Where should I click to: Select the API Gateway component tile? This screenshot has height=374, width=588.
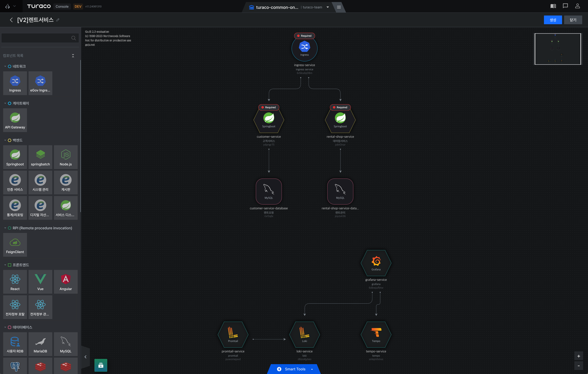[x=15, y=120]
